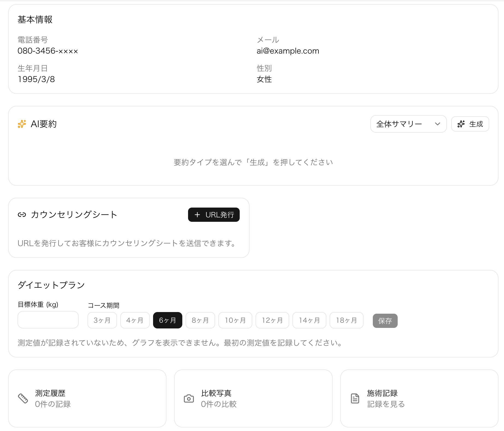The height and width of the screenshot is (431, 504).
Task: Click the plus icon in URL発行 button
Action: [197, 215]
